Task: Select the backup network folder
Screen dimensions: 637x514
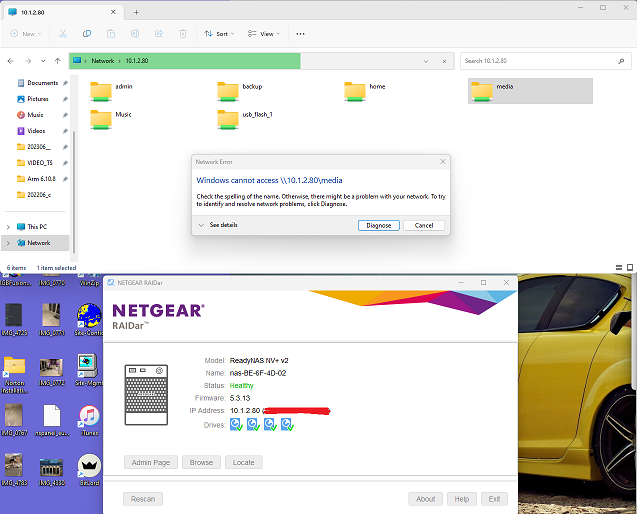Action: coord(240,91)
